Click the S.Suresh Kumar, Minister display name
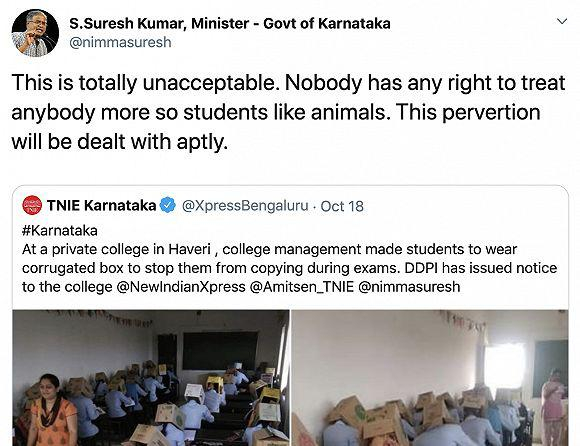 click(230, 23)
